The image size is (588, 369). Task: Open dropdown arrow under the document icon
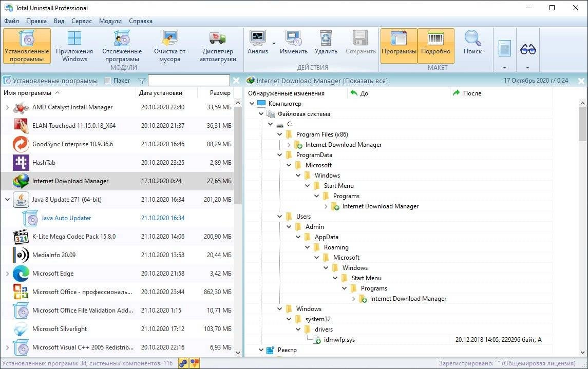pos(504,68)
